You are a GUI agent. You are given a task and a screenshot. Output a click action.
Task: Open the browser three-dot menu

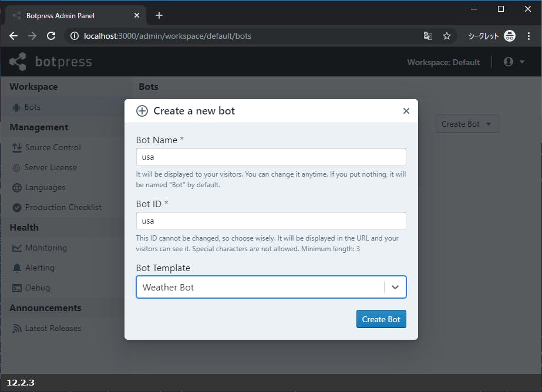(528, 36)
